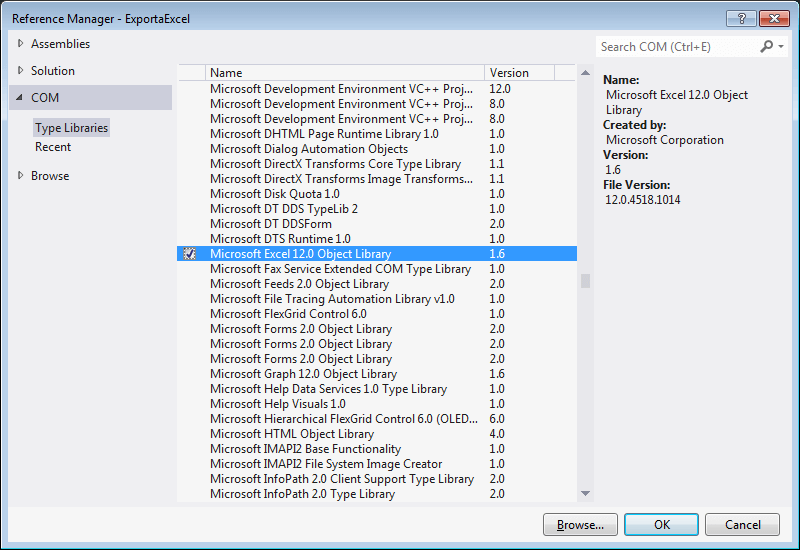Open the Assemblies category
800x550 pixels.
[60, 44]
